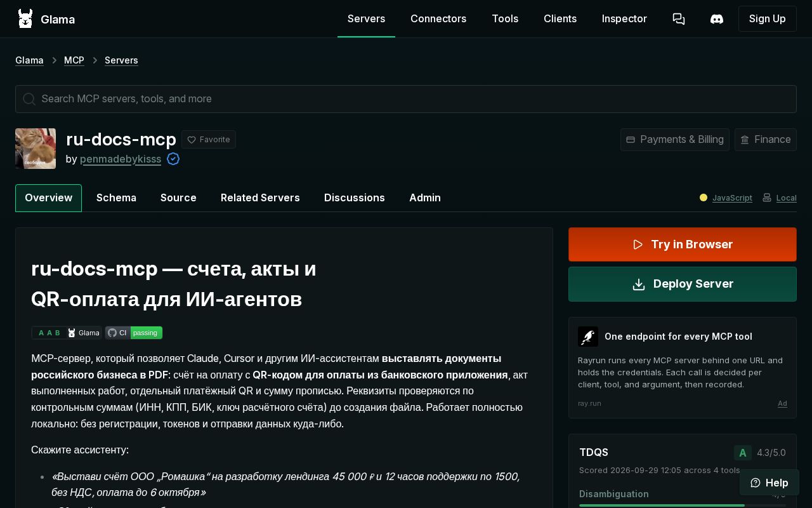
Task: Select the Finance category tag
Action: 766,140
